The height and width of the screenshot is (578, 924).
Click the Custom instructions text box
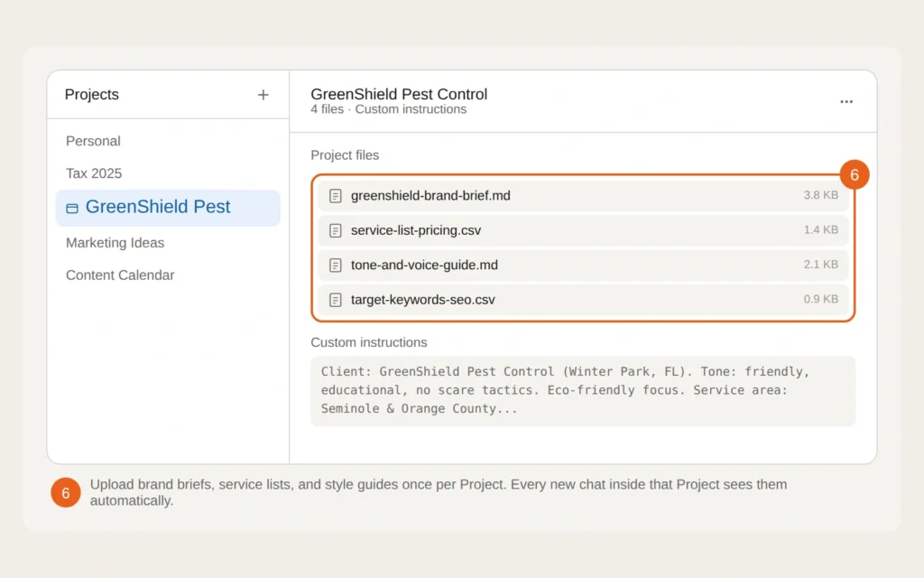click(x=582, y=389)
